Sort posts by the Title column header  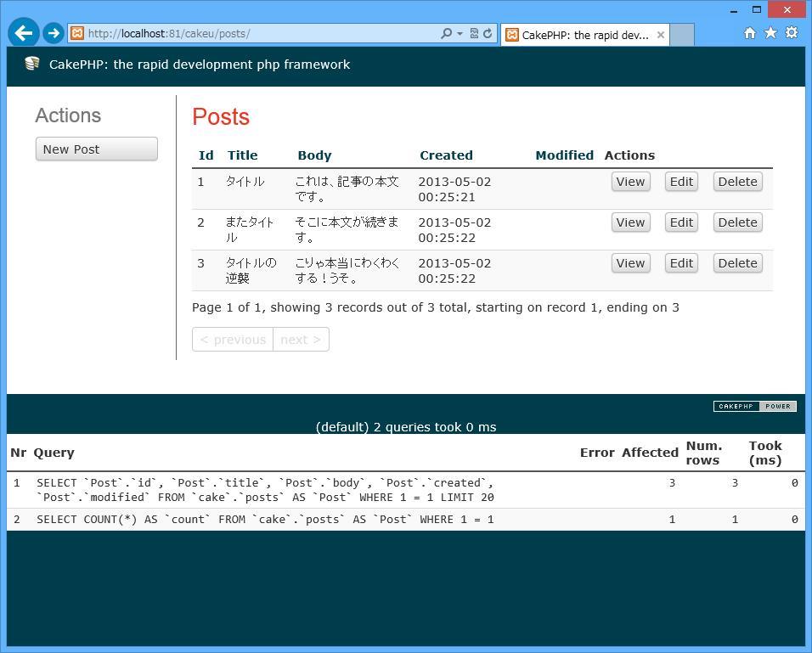pyautogui.click(x=242, y=155)
